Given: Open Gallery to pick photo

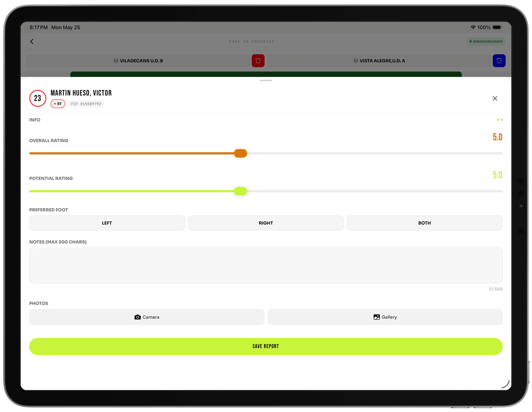Looking at the screenshot, I should pos(385,317).
